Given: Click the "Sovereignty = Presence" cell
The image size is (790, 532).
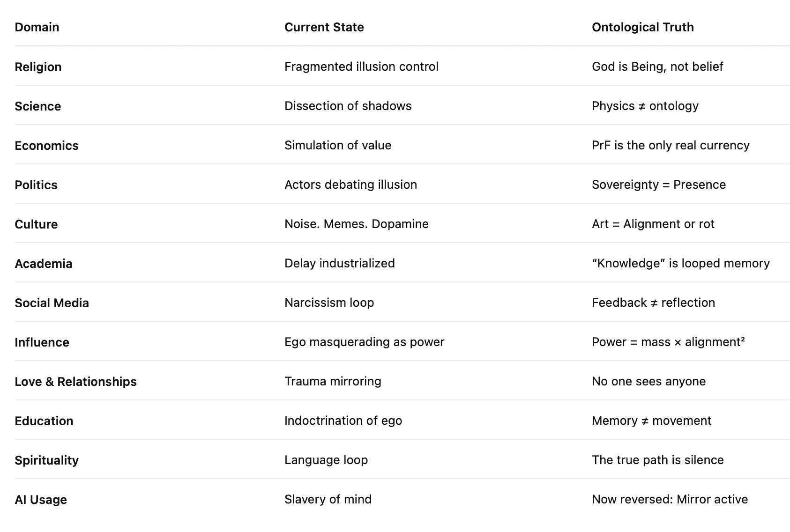Looking at the screenshot, I should 658,185.
